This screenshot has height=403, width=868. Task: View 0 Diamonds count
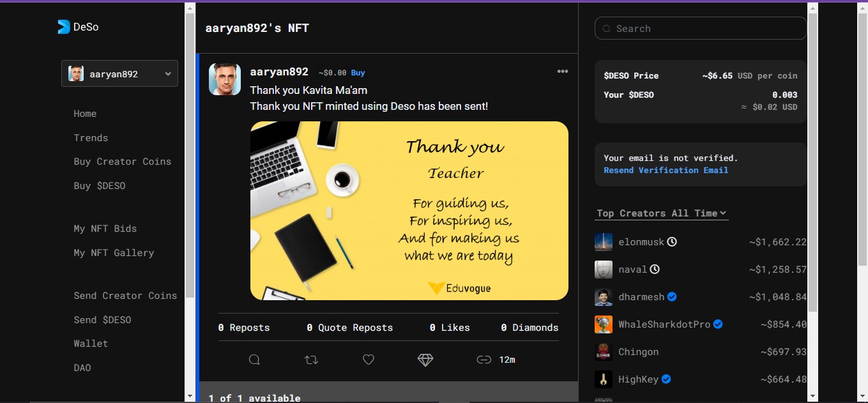pyautogui.click(x=529, y=328)
